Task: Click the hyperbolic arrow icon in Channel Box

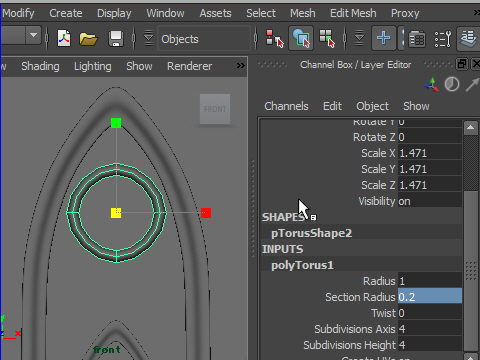Action: (472, 84)
